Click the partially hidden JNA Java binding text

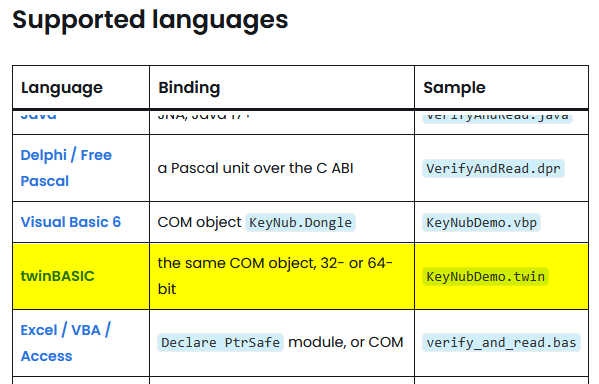204,115
